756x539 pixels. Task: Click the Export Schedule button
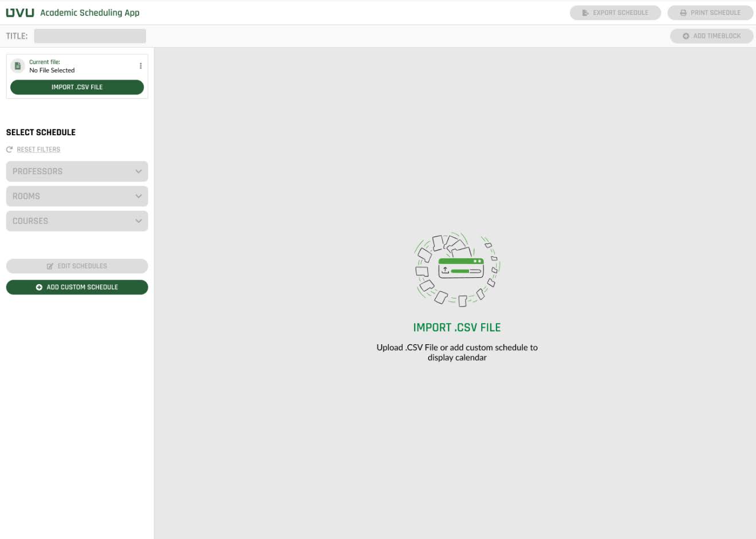click(x=615, y=13)
